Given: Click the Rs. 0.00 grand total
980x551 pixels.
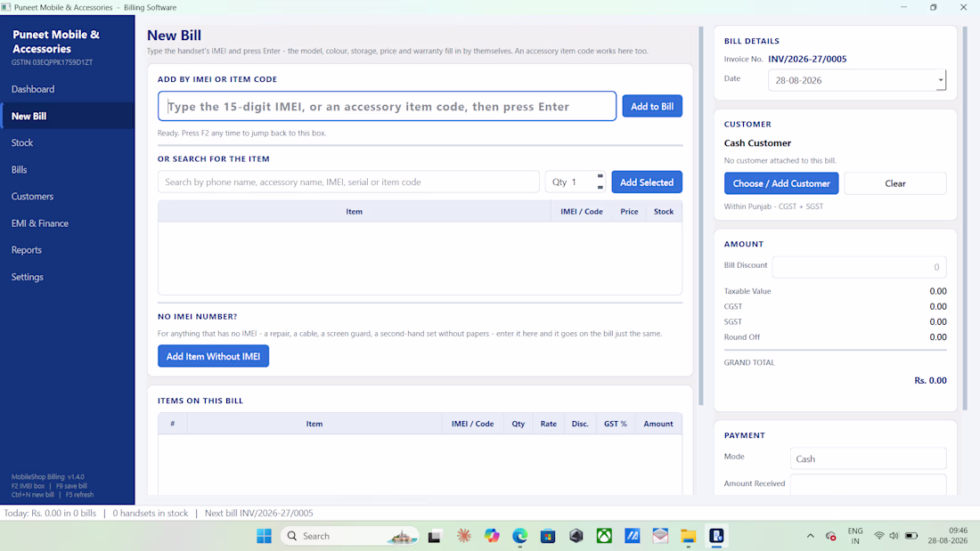Looking at the screenshot, I should [x=930, y=380].
